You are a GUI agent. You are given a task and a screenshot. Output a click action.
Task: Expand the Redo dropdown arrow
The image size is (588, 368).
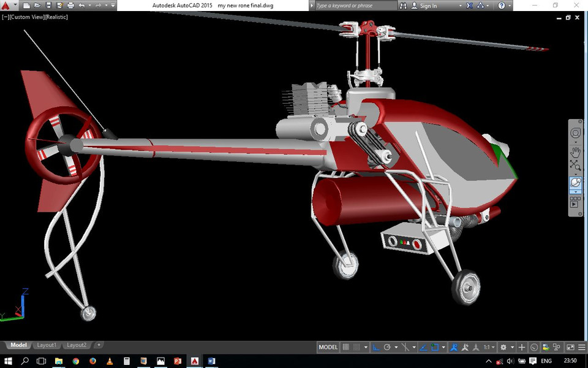pyautogui.click(x=106, y=6)
